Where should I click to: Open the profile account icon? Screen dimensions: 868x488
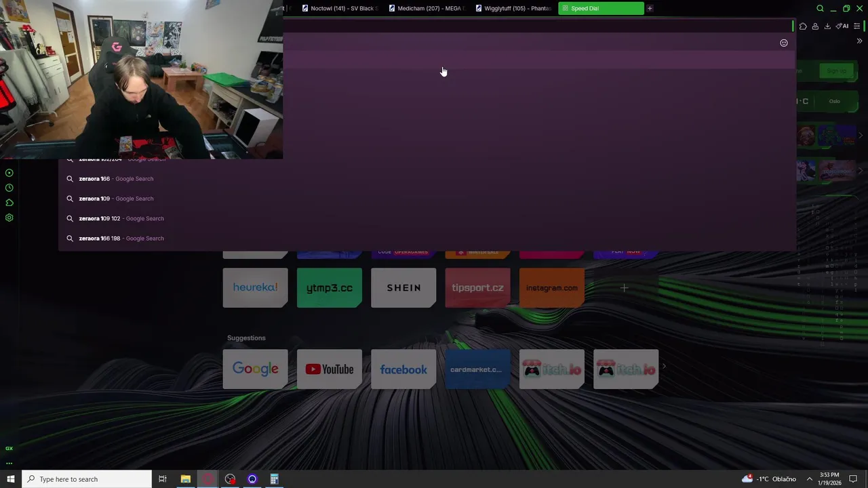815,26
